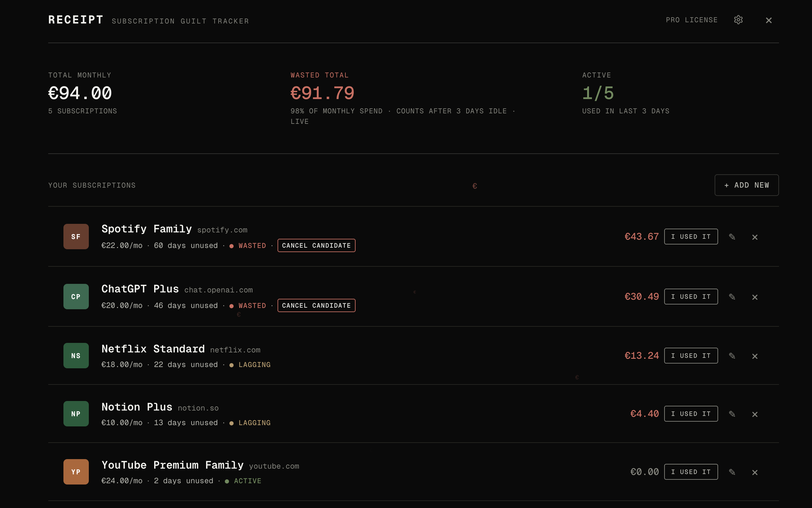The width and height of the screenshot is (812, 508).
Task: Select the ChatGPT Plus title
Action: click(140, 289)
